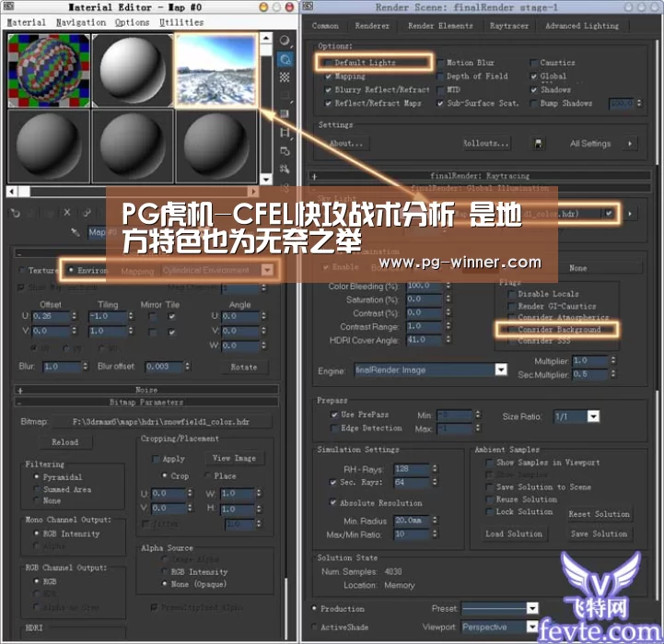Select the white sphere sample slot
Viewport: 664px width, 644px height.
click(x=133, y=71)
